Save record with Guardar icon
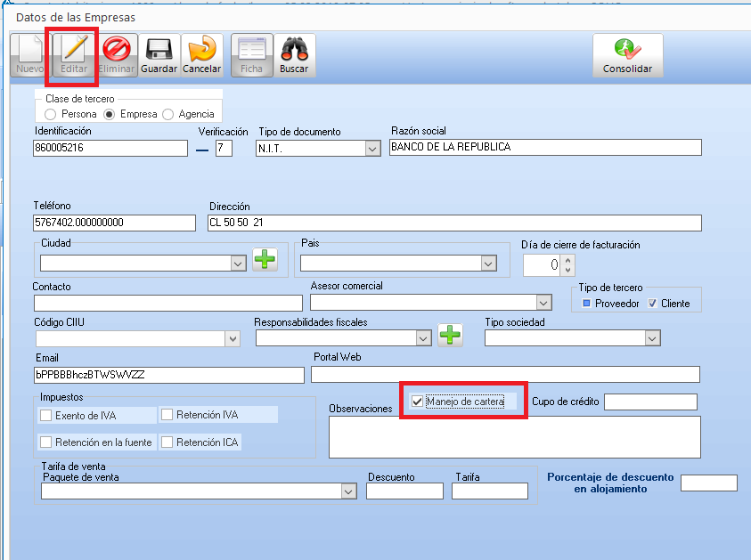This screenshot has height=560, width=751. point(159,55)
